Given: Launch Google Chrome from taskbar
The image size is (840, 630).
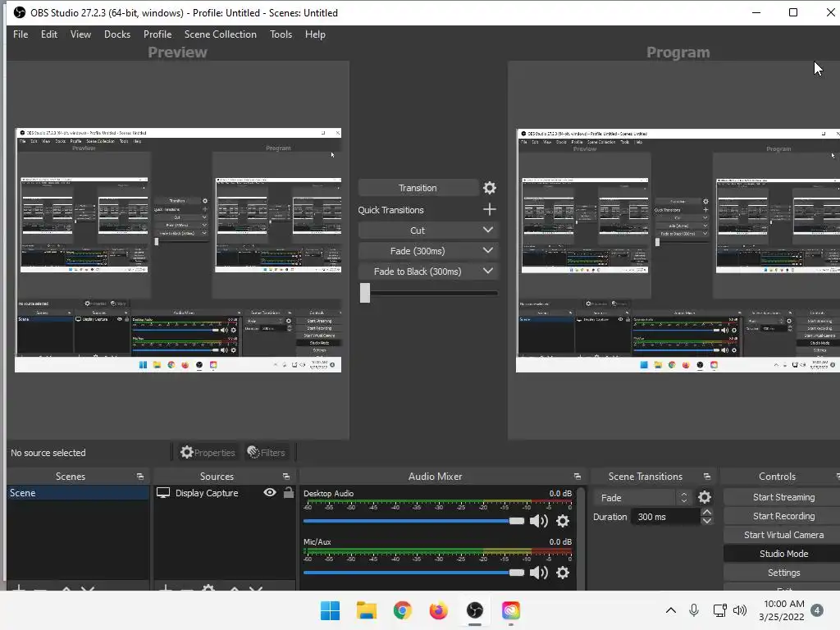Looking at the screenshot, I should 402,610.
